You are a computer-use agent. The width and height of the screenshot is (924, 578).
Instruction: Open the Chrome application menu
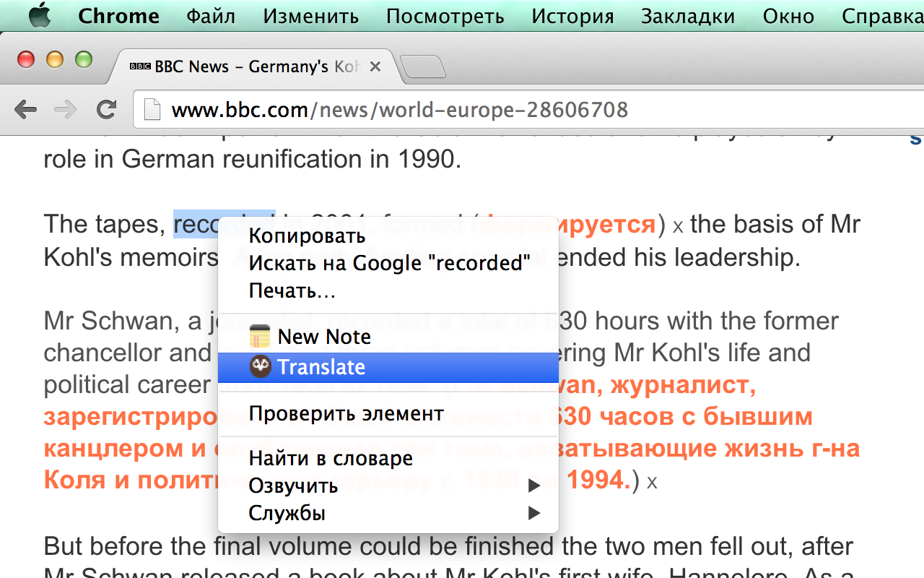click(118, 16)
